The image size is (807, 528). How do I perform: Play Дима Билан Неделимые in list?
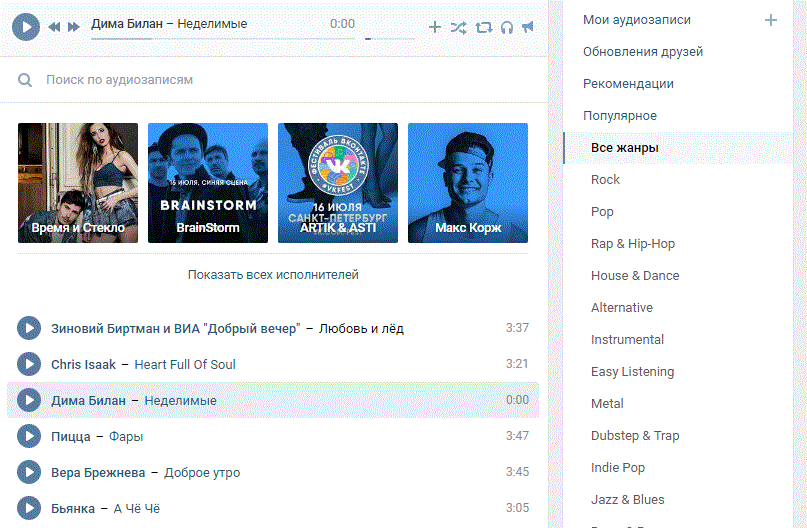[29, 400]
